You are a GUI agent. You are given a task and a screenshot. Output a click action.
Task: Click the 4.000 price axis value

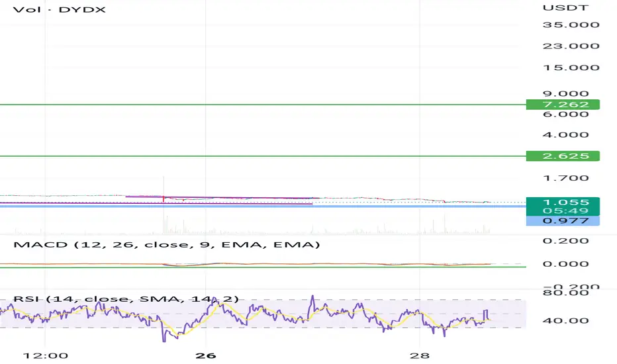[565, 135]
